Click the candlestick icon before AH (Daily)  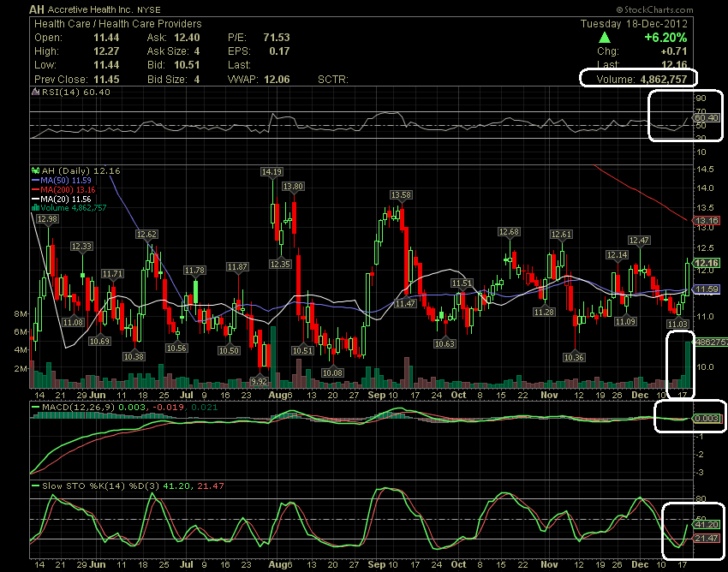(x=35, y=171)
